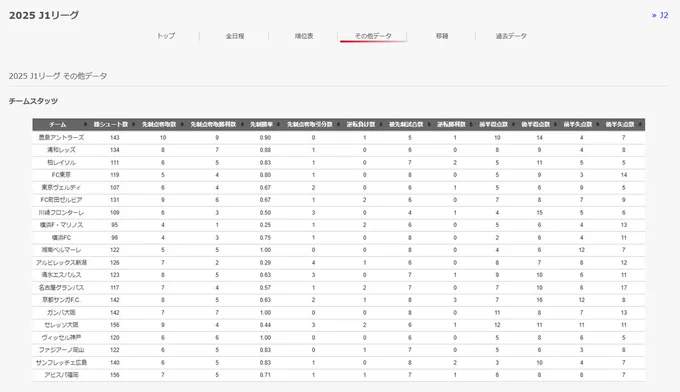Click the FC町田ゼルビア team cell

click(x=61, y=200)
